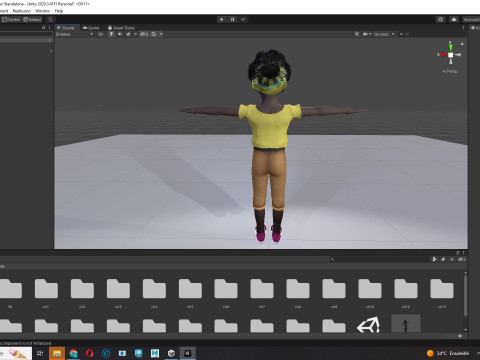Screen dimensions: 480x360
Task: Toggle the Project panel lock icon
Action: coord(457,253)
